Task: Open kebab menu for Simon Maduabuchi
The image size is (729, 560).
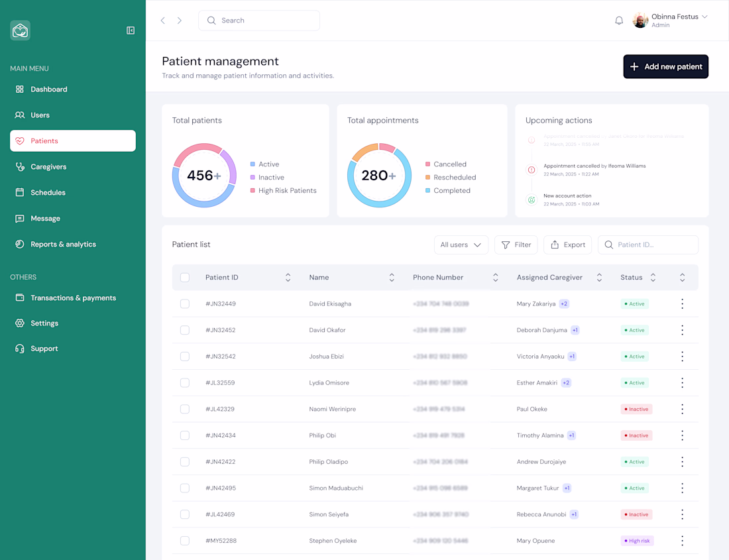Action: click(683, 488)
